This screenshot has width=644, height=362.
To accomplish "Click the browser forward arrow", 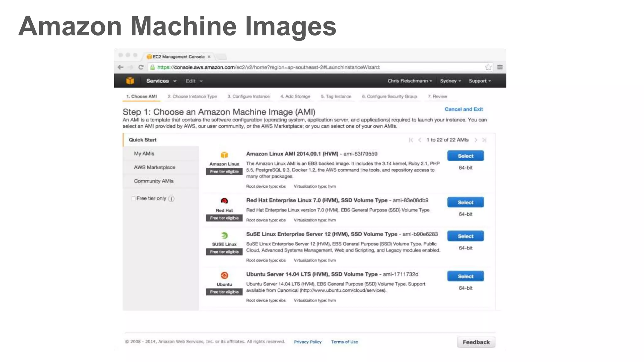I will coord(130,67).
